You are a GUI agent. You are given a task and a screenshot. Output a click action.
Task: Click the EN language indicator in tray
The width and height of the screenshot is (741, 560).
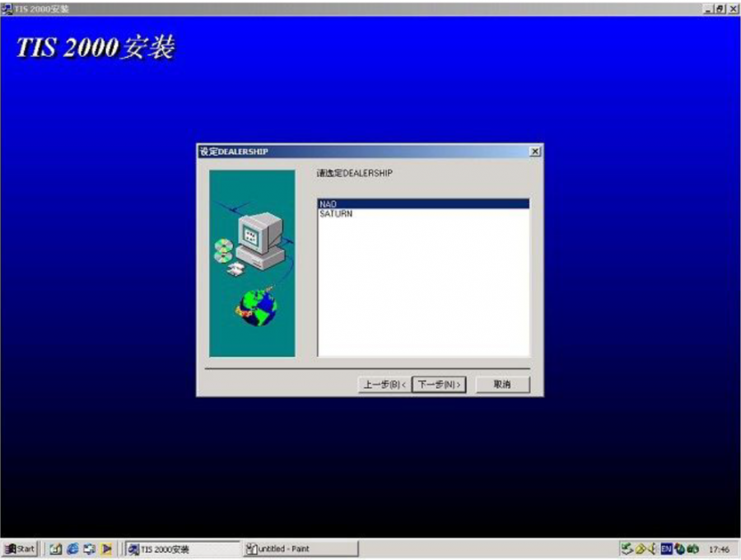[x=666, y=549]
